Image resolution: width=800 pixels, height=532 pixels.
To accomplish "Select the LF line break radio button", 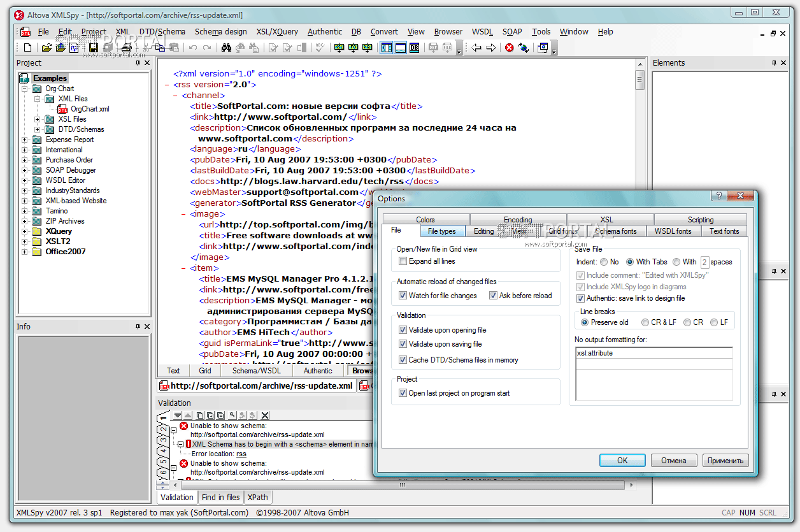I will pos(714,322).
